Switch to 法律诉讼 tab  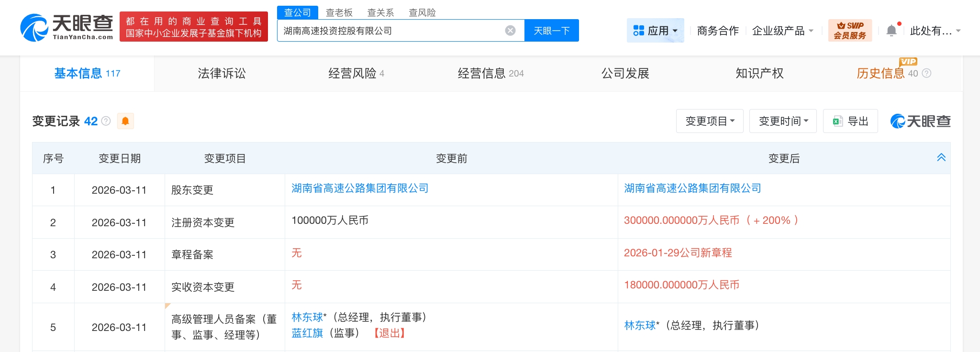222,74
